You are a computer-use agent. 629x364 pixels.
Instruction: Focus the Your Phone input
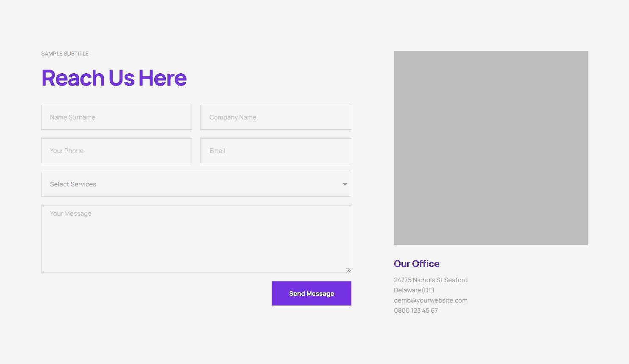point(117,151)
